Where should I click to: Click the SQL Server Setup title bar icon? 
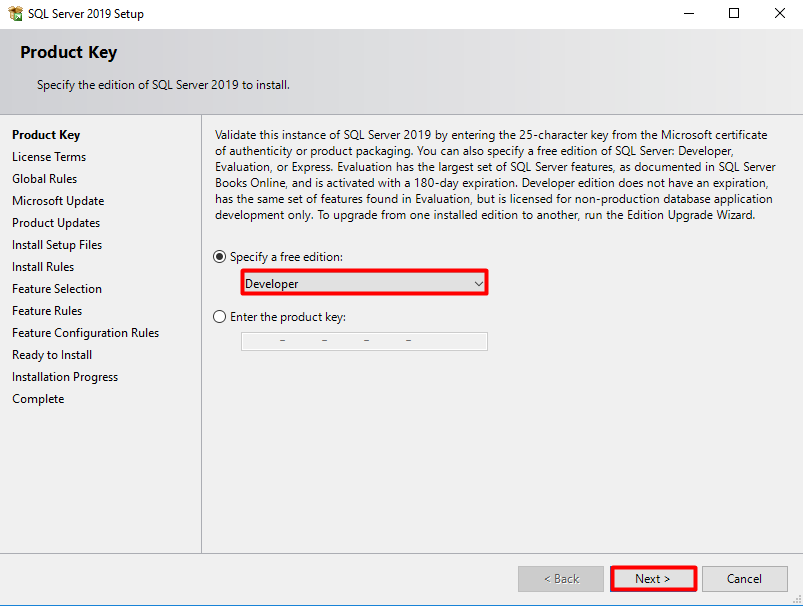click(x=15, y=13)
